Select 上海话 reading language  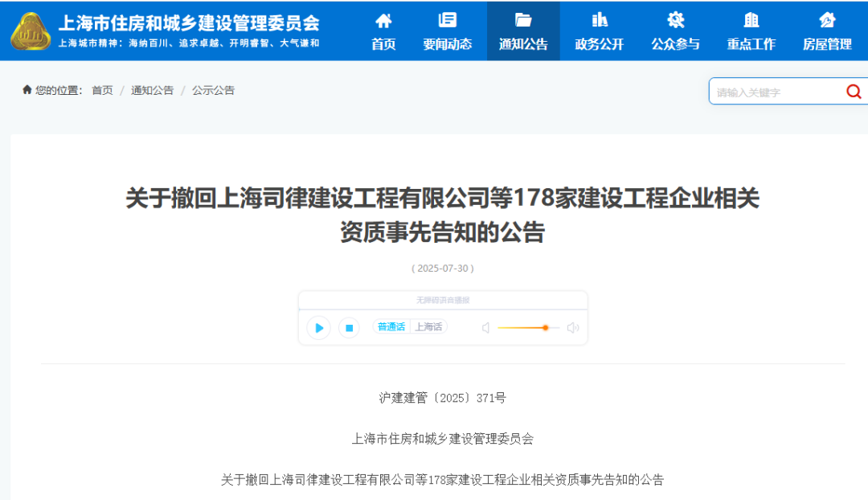(x=429, y=327)
